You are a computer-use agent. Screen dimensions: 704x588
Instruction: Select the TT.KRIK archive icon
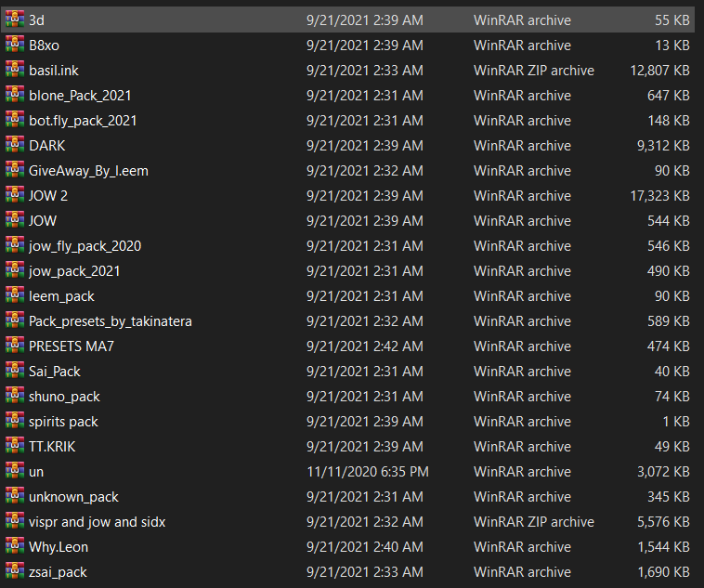coord(15,446)
